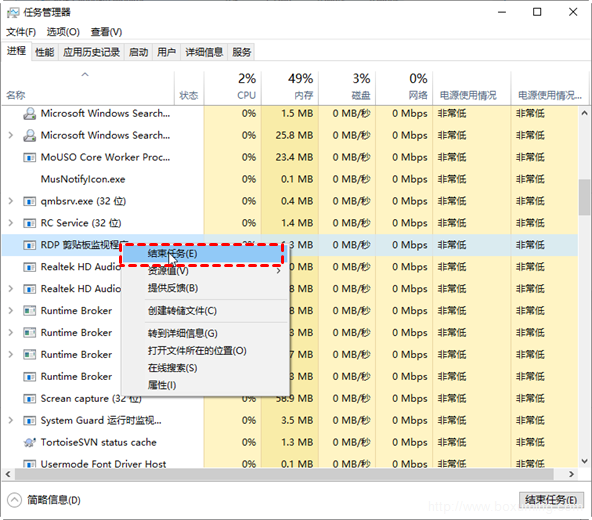Click the 结束任务(E) button at the bottom
The height and width of the screenshot is (520, 592).
[x=551, y=500]
